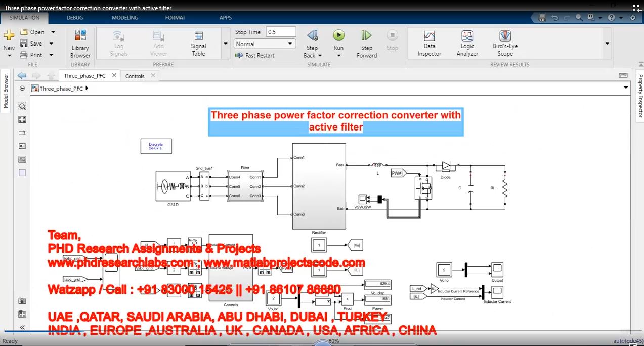Expand the Review Results gallery arrow
The image size is (644, 346).
tap(607, 44)
